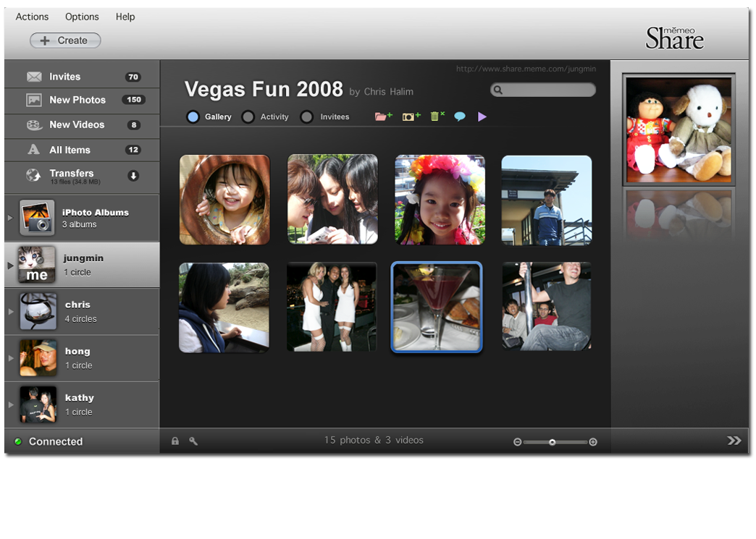Viewport: 756px width, 539px height.
Task: Open the Actions menu
Action: (32, 17)
